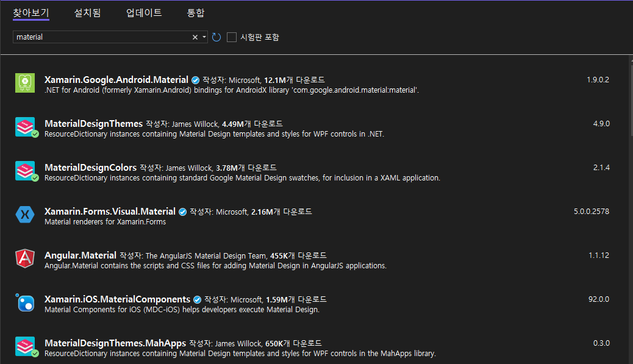Image resolution: width=633 pixels, height=364 pixels.
Task: Click the Xamarin.iOS.MaterialComponents package icon
Action: click(x=25, y=302)
